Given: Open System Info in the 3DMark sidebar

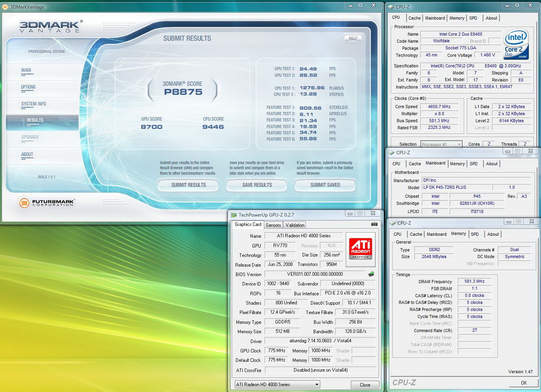Looking at the screenshot, I should pos(34,104).
